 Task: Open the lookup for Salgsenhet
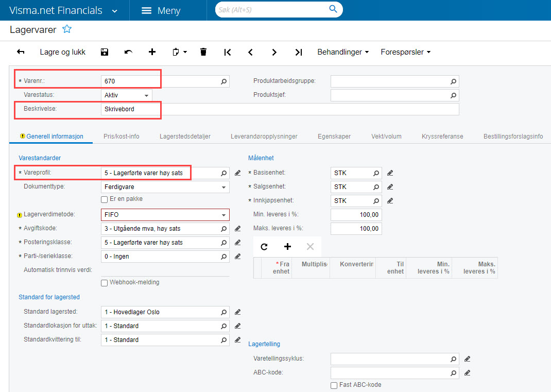click(376, 186)
